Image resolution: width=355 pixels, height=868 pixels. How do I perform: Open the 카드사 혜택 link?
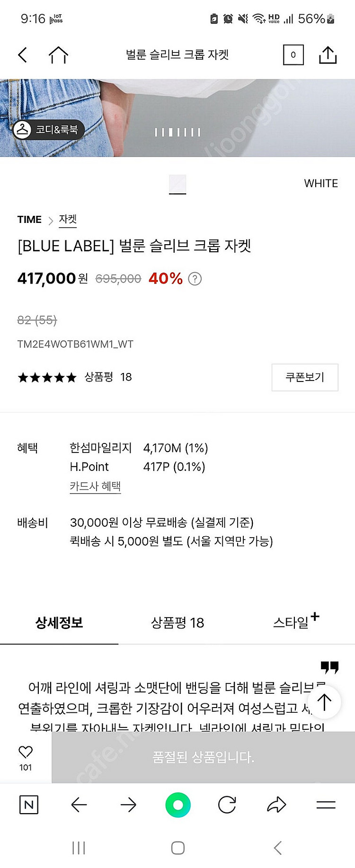point(95,486)
